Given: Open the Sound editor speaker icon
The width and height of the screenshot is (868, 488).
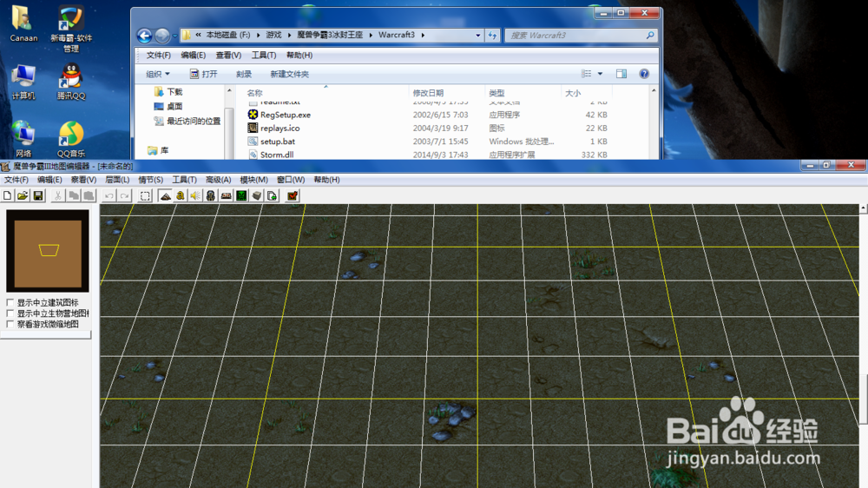Looking at the screenshot, I should pos(195,195).
